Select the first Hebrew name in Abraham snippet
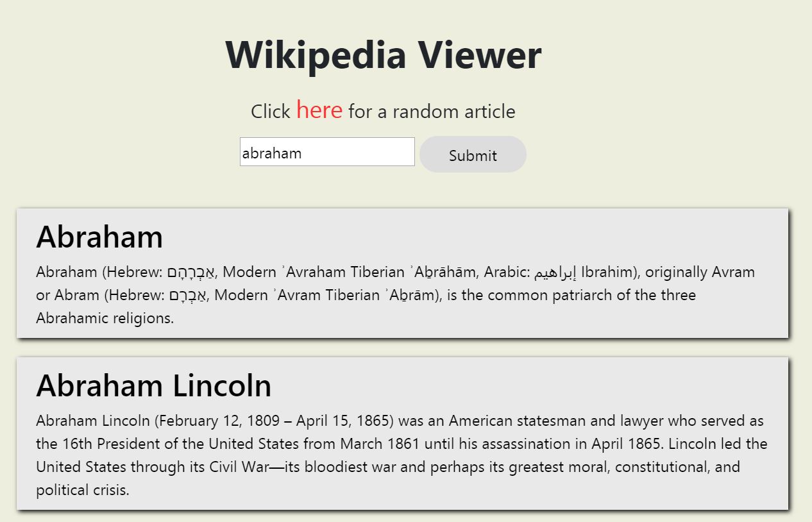The image size is (812, 522). coord(191,272)
